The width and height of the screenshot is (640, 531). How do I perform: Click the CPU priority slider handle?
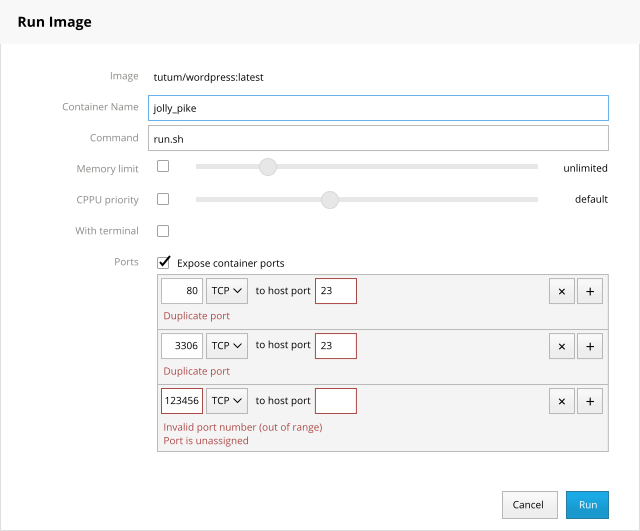coord(330,199)
